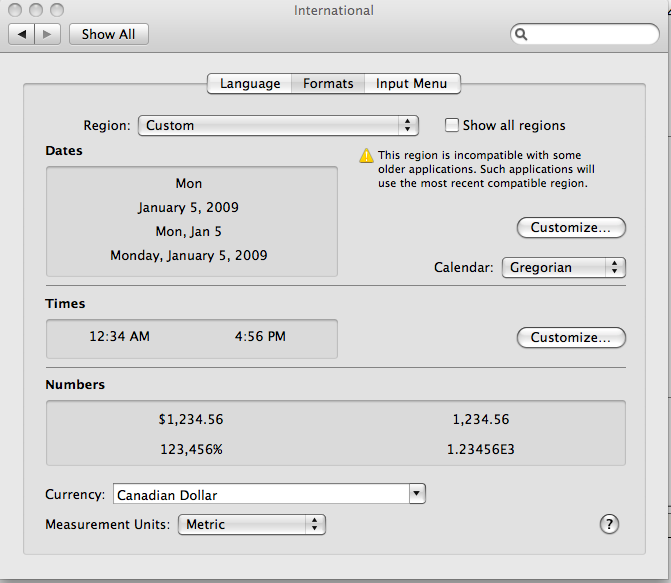Click the minimize window button
Image resolution: width=671 pixels, height=583 pixels.
coord(36,9)
